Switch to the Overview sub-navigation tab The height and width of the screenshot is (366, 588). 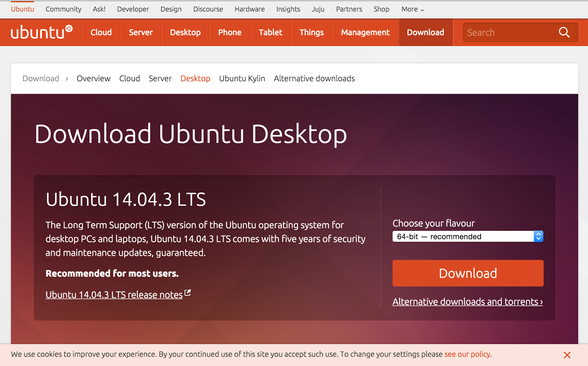coord(93,78)
